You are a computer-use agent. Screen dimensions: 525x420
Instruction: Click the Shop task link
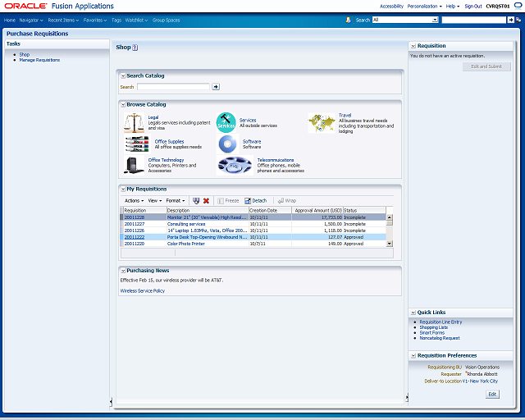25,54
